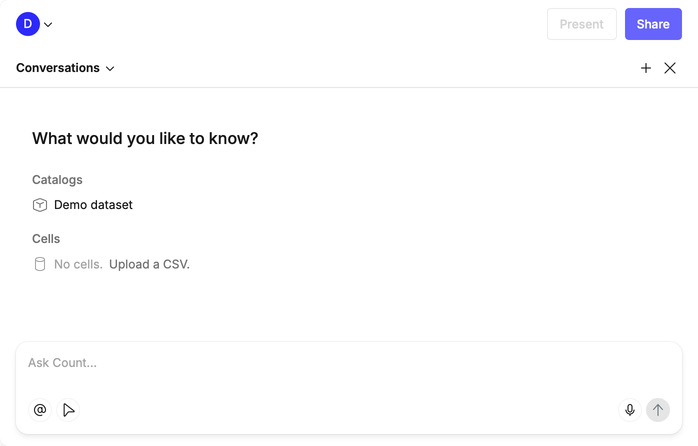Open the Conversations menu label
The width and height of the screenshot is (698, 446).
[x=58, y=68]
